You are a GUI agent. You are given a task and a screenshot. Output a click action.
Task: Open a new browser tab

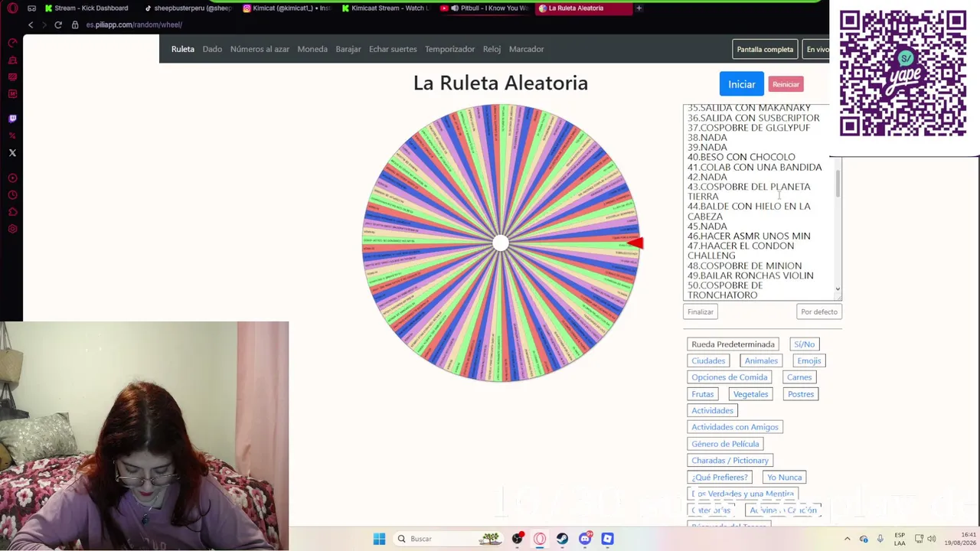point(639,8)
